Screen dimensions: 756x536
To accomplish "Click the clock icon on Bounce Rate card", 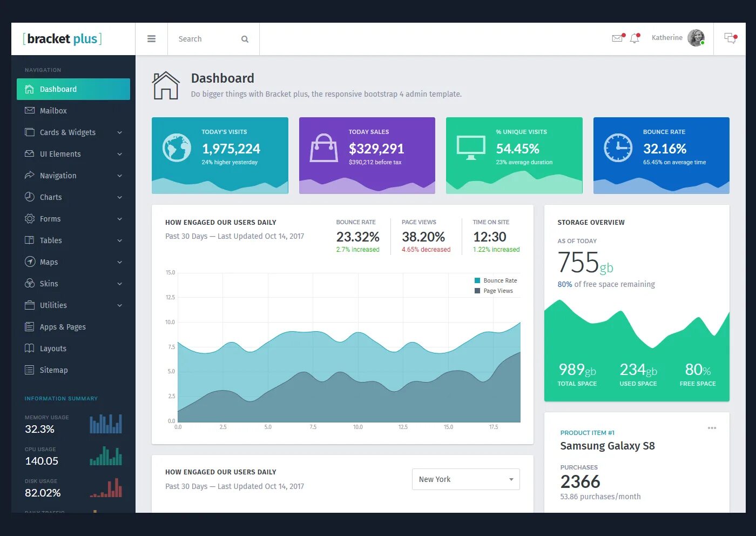I will point(618,148).
